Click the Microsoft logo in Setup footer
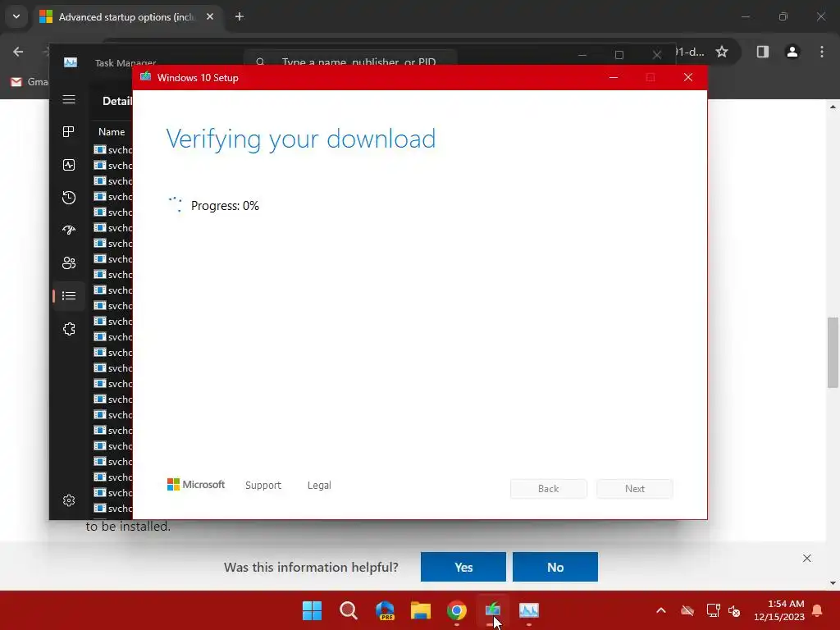 pos(196,484)
